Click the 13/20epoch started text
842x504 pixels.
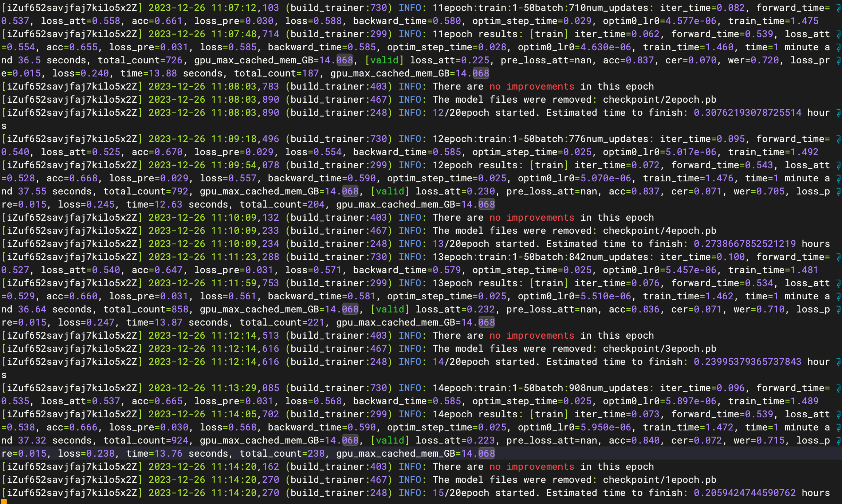484,244
